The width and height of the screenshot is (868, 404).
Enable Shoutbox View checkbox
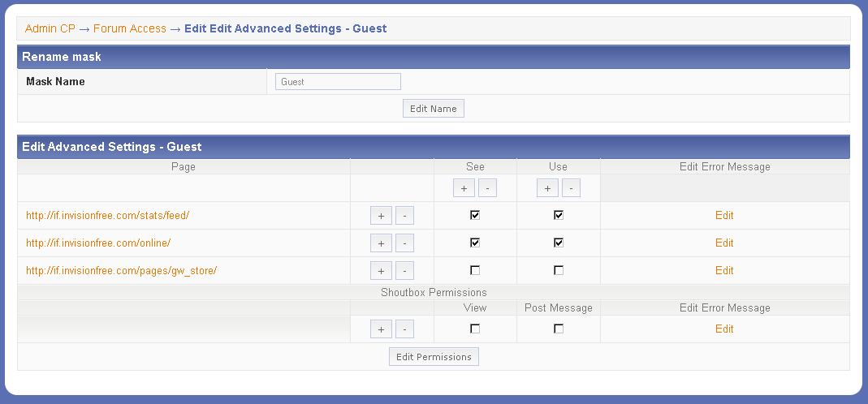[475, 329]
